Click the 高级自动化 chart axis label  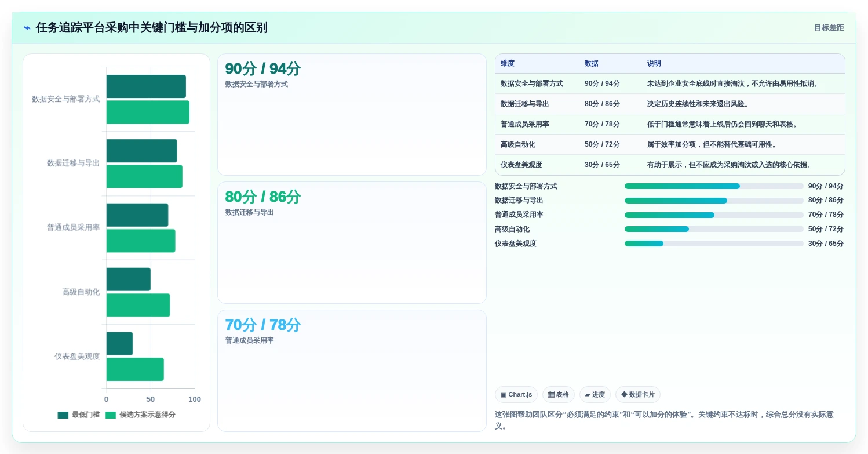(81, 292)
